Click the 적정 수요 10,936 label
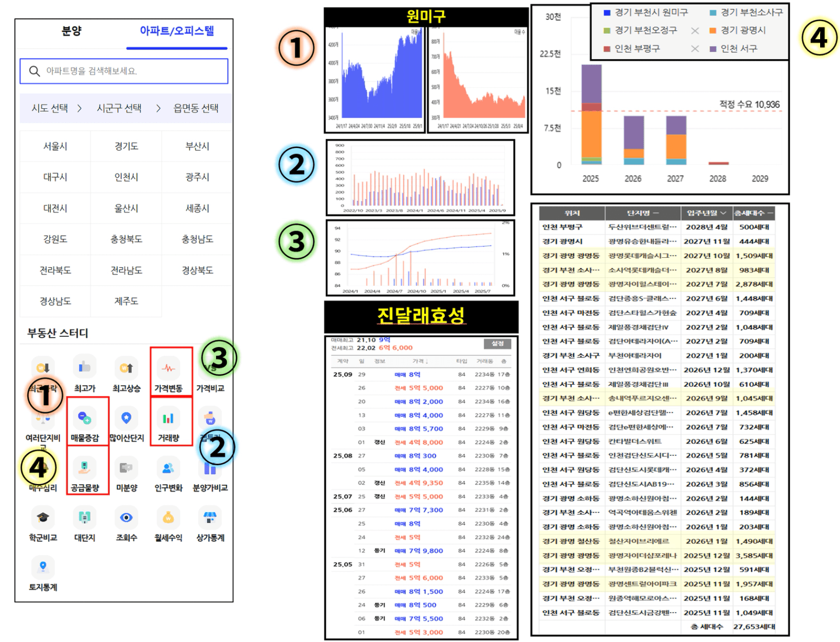The image size is (840, 642). (x=749, y=105)
